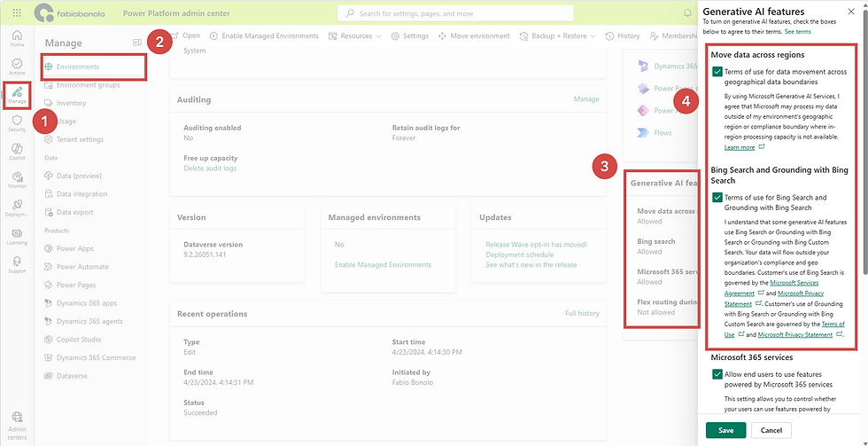The image size is (868, 446).
Task: Open History from command bar
Action: [x=623, y=35]
